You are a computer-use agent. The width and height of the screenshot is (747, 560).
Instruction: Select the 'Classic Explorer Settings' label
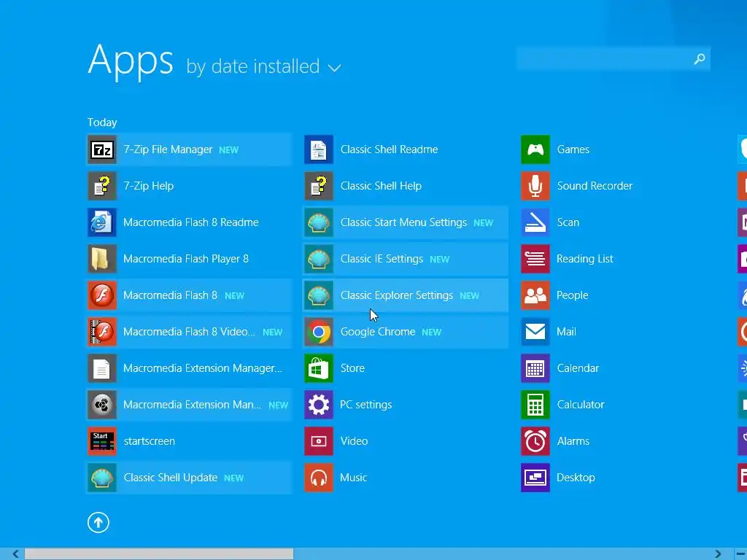[397, 295]
